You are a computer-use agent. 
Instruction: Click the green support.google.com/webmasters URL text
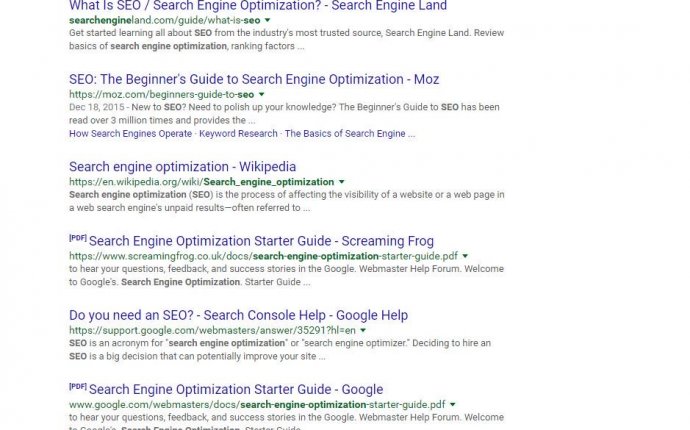tap(212, 330)
